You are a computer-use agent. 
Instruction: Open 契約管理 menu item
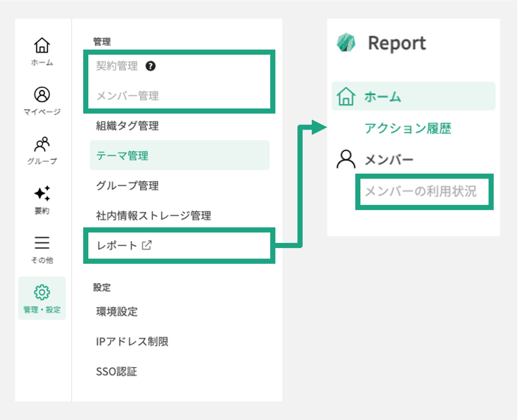(117, 66)
